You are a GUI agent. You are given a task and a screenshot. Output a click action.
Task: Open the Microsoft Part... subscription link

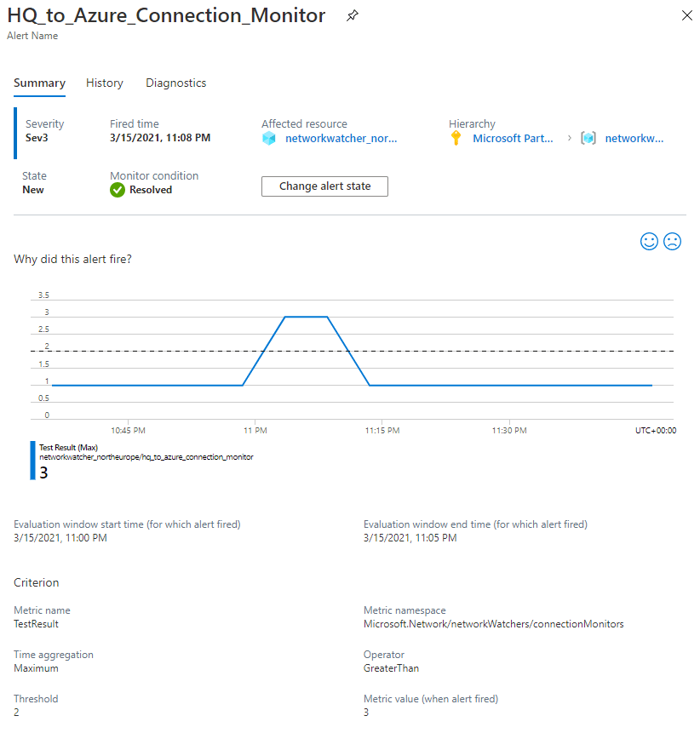513,138
